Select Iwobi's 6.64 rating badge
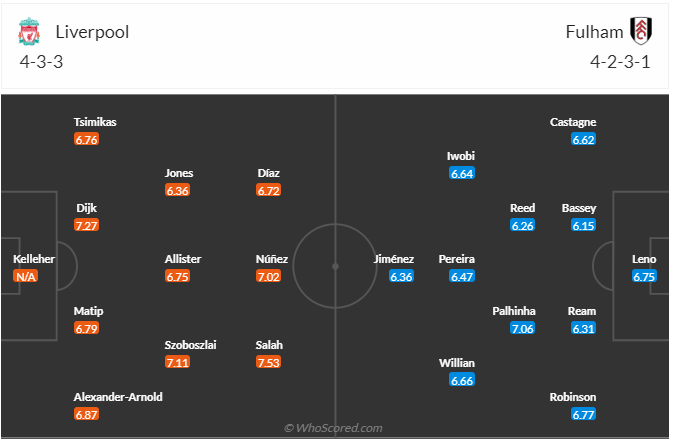The width and height of the screenshot is (673, 439). [x=461, y=173]
